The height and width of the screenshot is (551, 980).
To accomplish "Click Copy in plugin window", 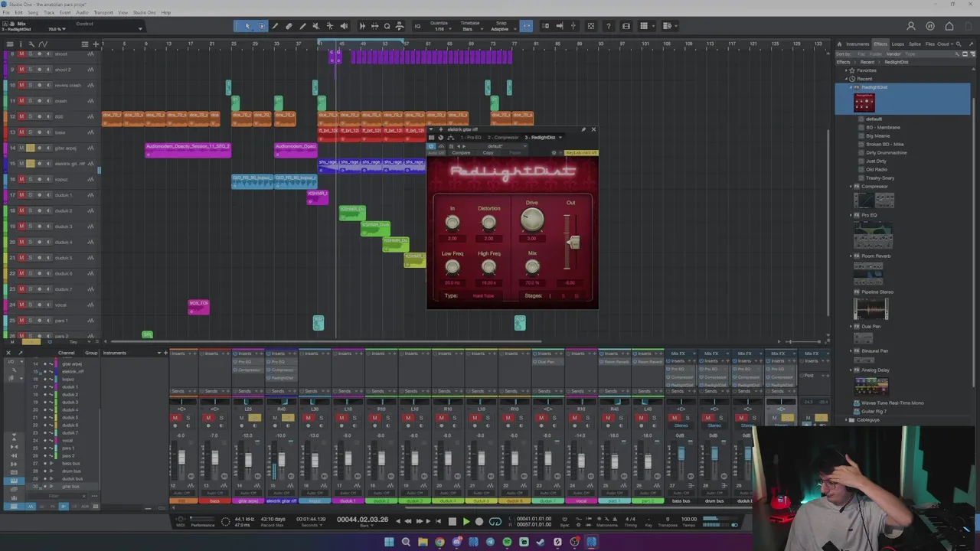I will coord(488,153).
